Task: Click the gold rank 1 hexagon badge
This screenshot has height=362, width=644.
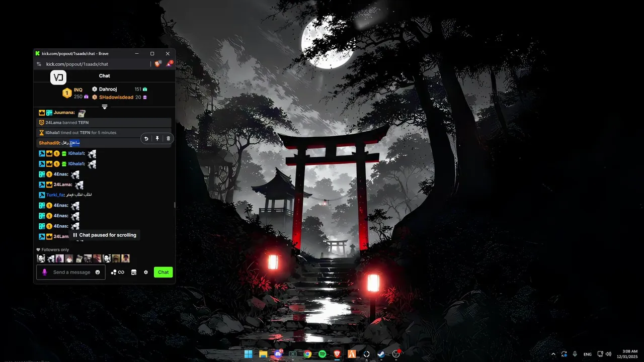Action: tap(67, 93)
